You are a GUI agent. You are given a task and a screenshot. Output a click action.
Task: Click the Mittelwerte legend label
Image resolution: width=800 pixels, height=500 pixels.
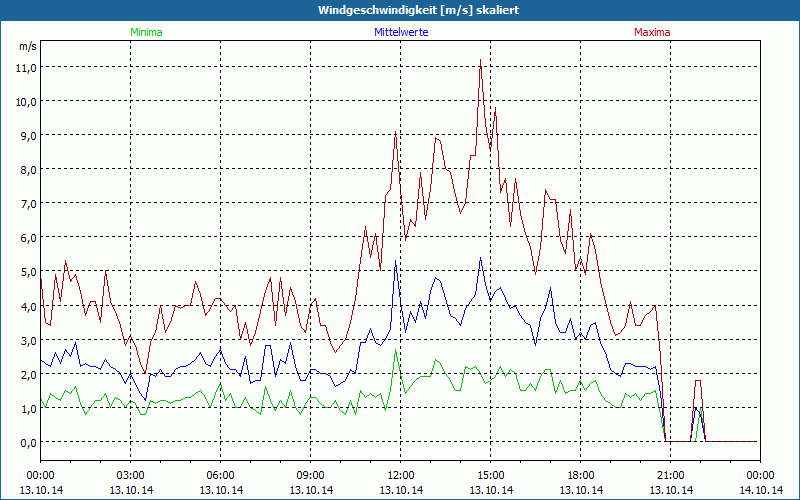click(401, 32)
